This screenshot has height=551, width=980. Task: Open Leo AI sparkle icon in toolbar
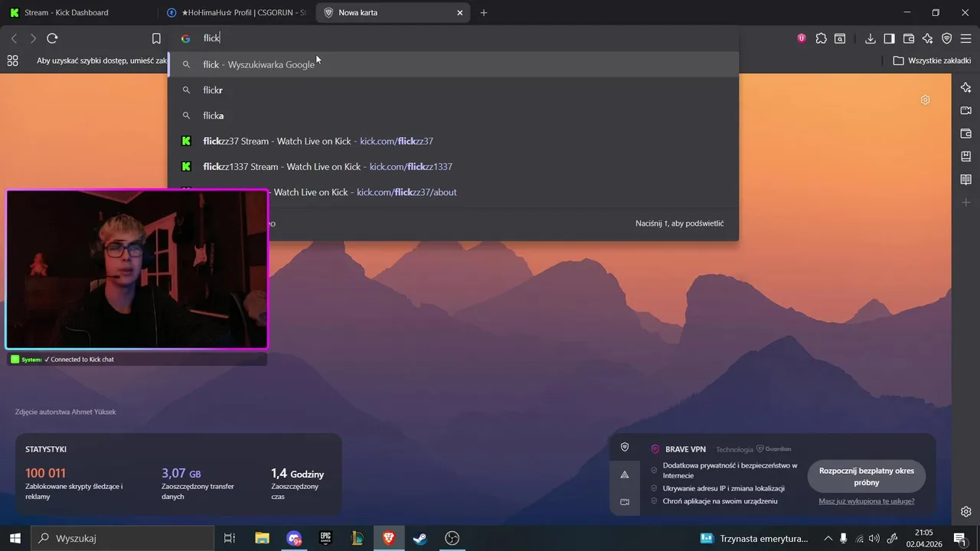click(928, 38)
